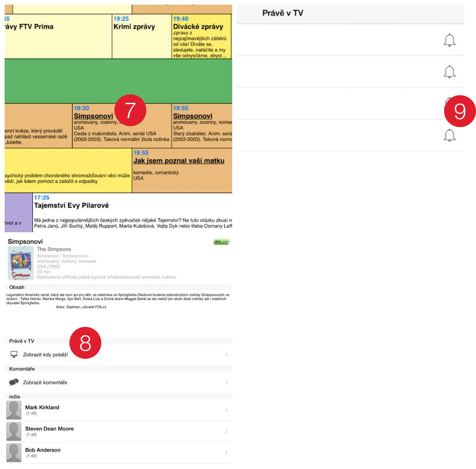Expand chevron on Zobrazit komentáře row

(x=226, y=382)
